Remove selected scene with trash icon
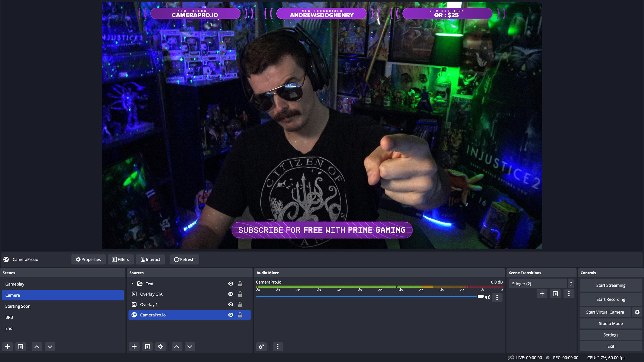Screen dimensions: 644x362 point(21,347)
